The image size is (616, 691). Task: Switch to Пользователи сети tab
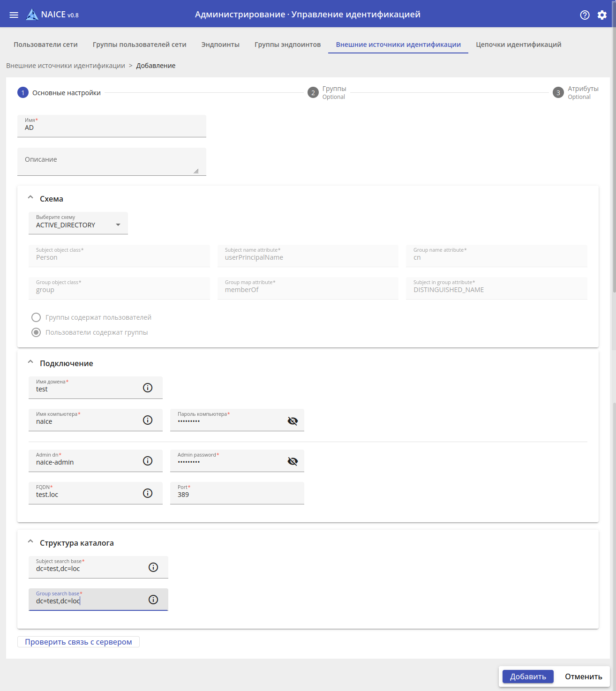click(45, 45)
